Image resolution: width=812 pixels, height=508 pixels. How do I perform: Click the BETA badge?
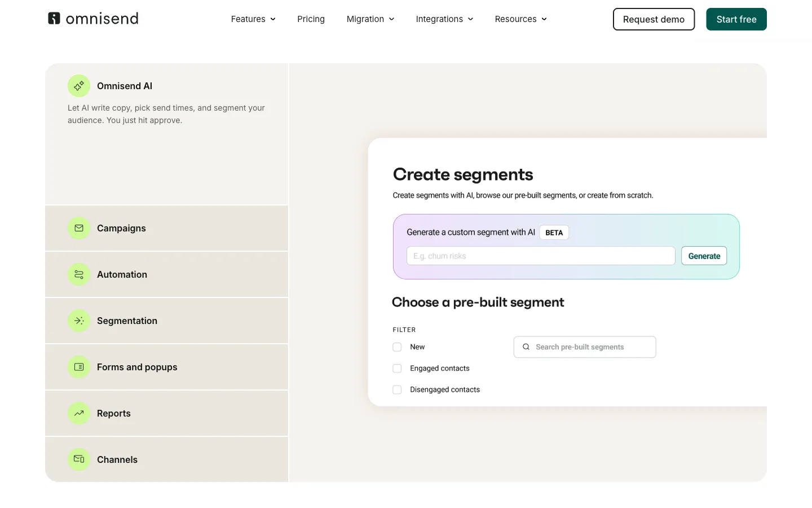point(554,233)
